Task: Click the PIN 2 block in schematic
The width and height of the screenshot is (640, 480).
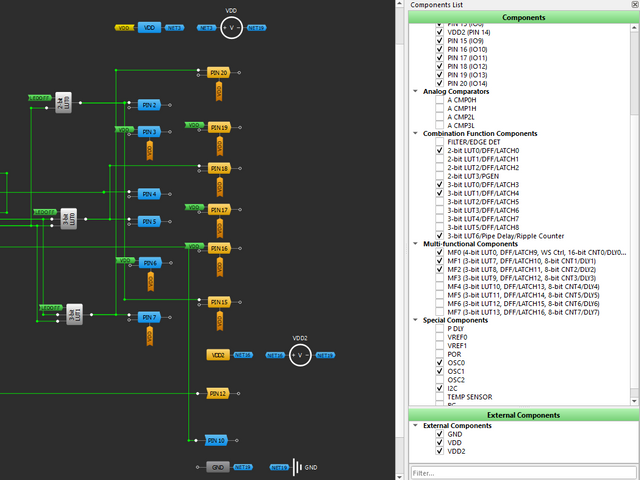Action: point(148,105)
